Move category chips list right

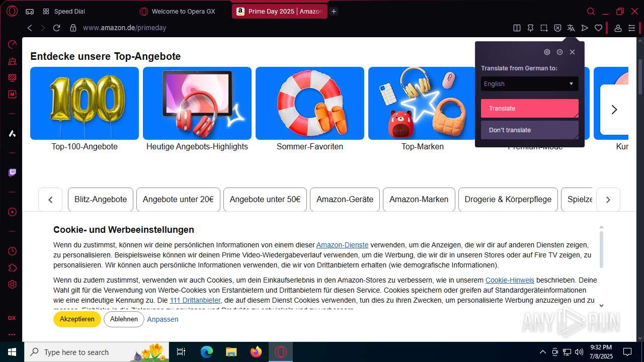coord(608,200)
